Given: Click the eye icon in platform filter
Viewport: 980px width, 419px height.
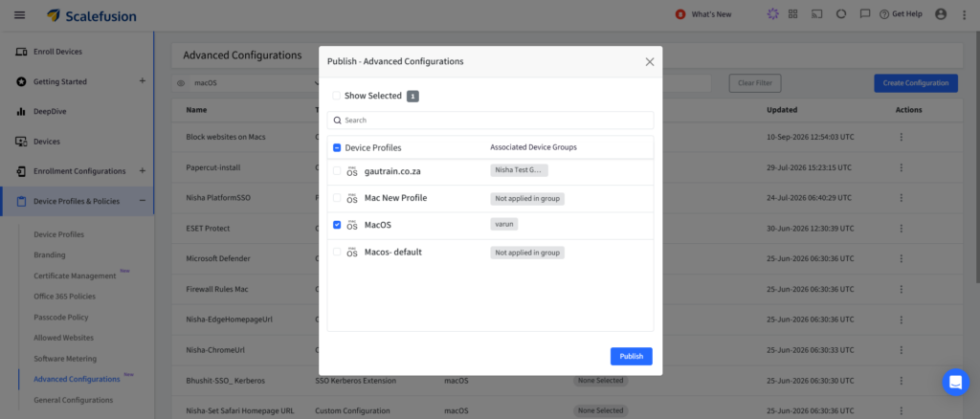Looking at the screenshot, I should click(x=181, y=83).
